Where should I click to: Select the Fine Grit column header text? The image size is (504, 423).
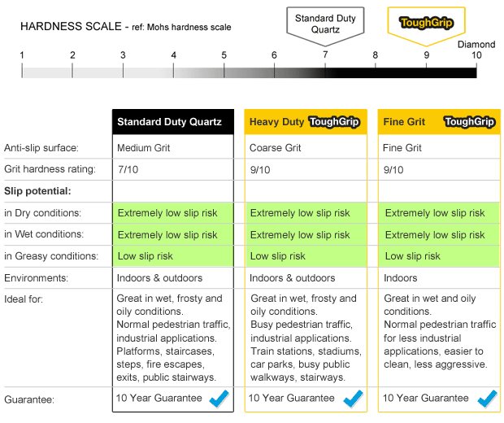point(404,122)
